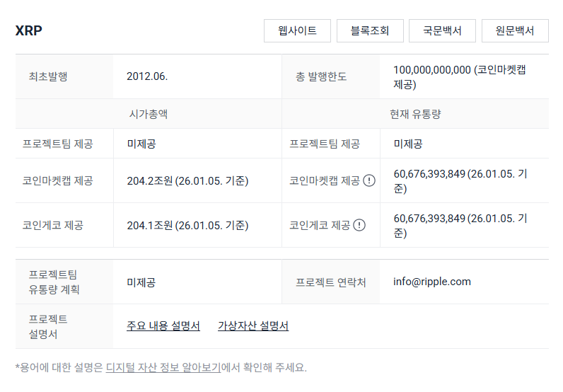
Task: Click 미제공 value under 시가총액 프로젝트팀 row
Action: [x=141, y=144]
